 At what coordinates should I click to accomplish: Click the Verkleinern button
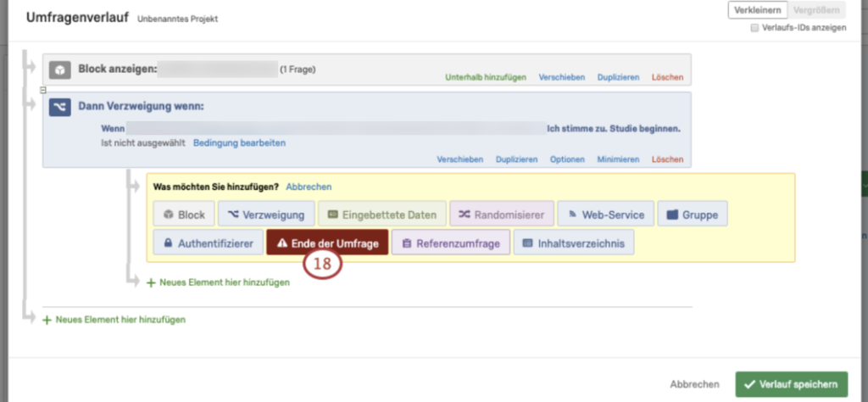pyautogui.click(x=757, y=10)
